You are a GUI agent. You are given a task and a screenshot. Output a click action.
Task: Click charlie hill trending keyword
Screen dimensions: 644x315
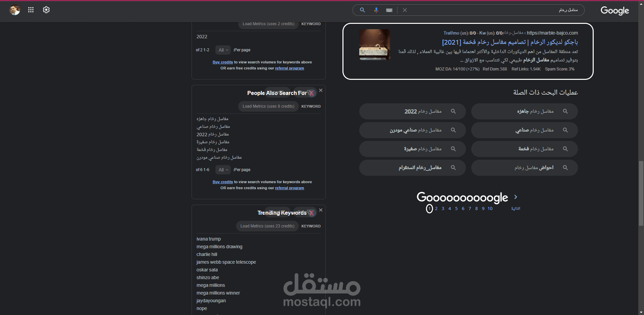point(207,254)
